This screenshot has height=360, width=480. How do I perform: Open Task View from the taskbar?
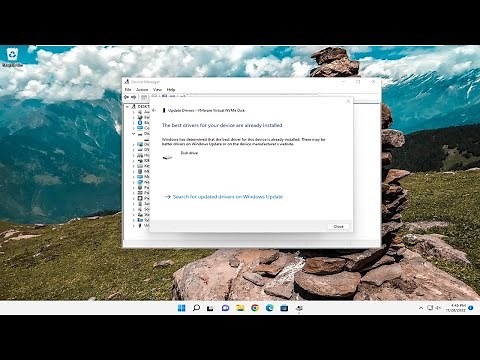tap(210, 308)
